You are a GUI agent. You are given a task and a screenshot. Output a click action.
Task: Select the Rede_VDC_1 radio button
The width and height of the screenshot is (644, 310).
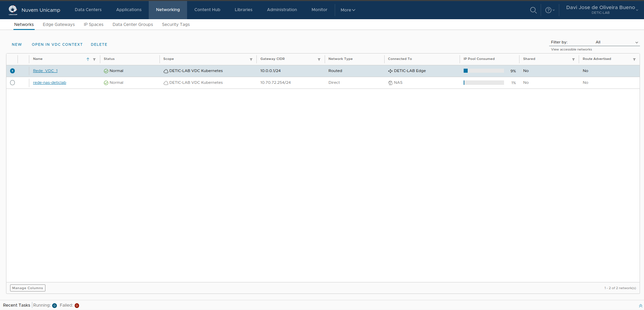pyautogui.click(x=12, y=71)
